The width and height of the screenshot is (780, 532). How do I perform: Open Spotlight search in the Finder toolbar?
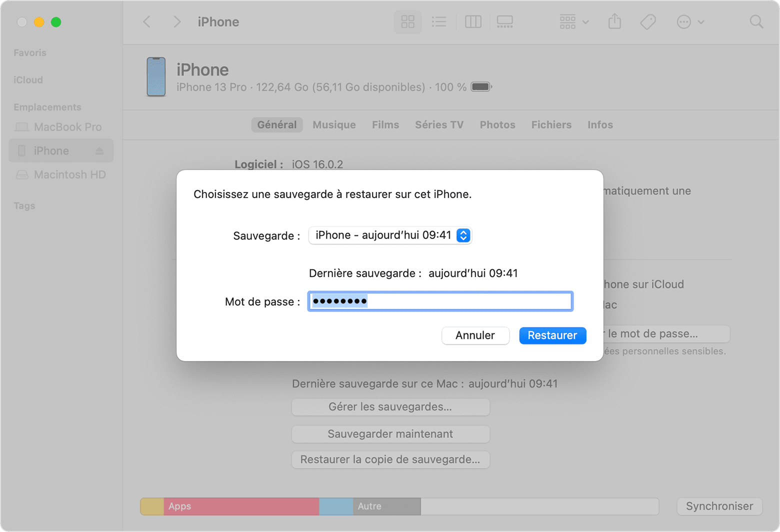(755, 21)
